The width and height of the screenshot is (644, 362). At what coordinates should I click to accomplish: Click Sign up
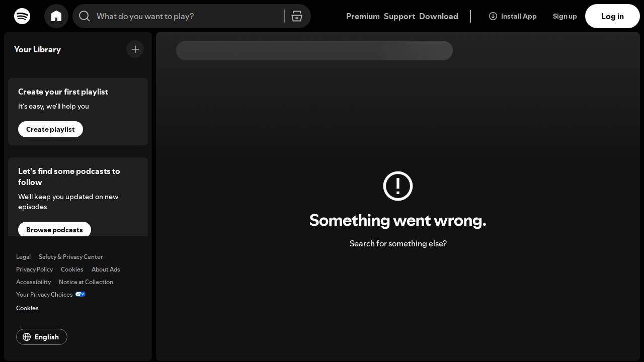(565, 16)
